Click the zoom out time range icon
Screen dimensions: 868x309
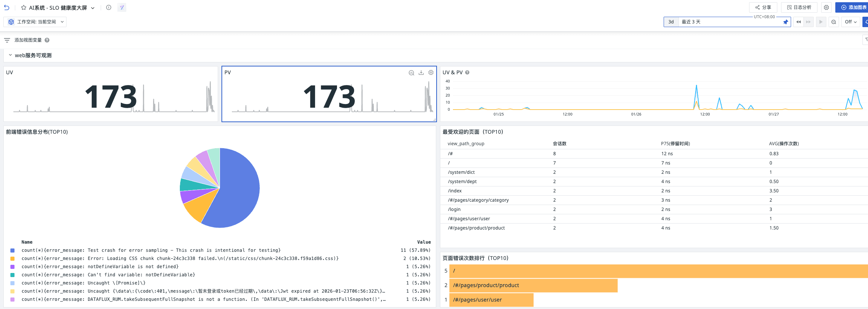pos(834,22)
